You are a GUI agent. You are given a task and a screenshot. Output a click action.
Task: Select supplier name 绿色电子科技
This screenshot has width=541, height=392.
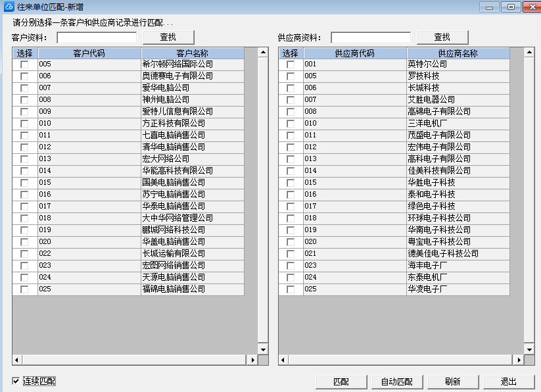point(432,206)
